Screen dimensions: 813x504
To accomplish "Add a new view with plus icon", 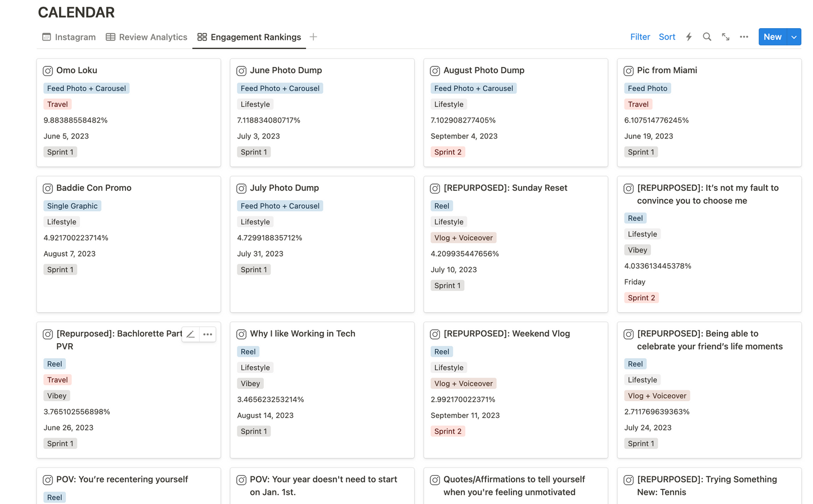I will [x=313, y=37].
